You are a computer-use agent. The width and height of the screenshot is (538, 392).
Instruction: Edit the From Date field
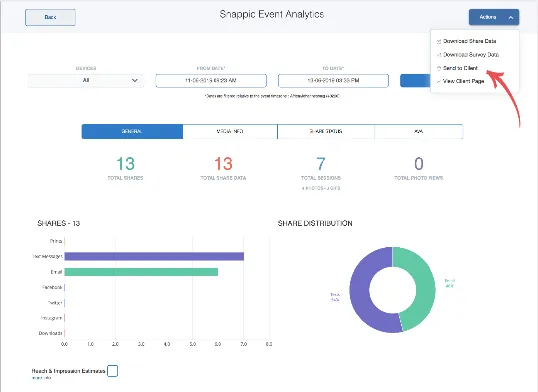coord(211,81)
